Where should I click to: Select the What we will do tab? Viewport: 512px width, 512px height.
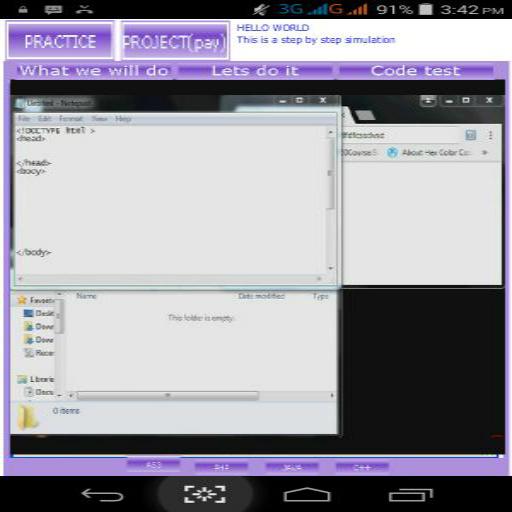pyautogui.click(x=94, y=71)
